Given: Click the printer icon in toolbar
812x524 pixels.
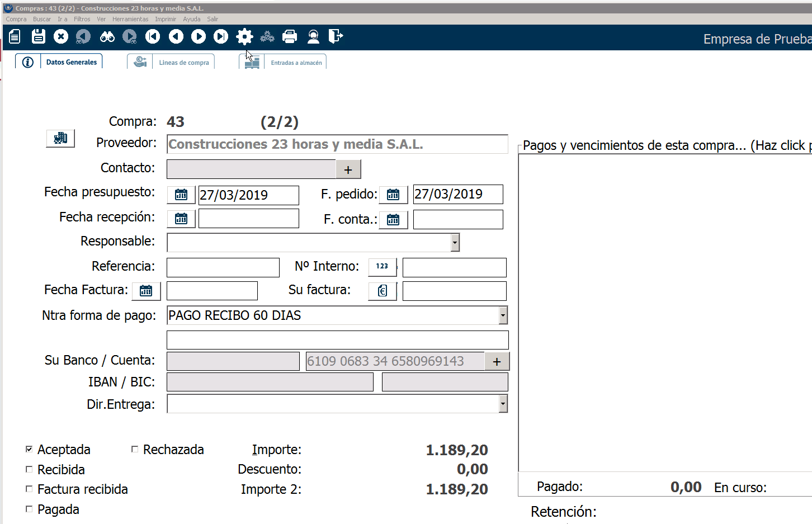Looking at the screenshot, I should tap(290, 37).
